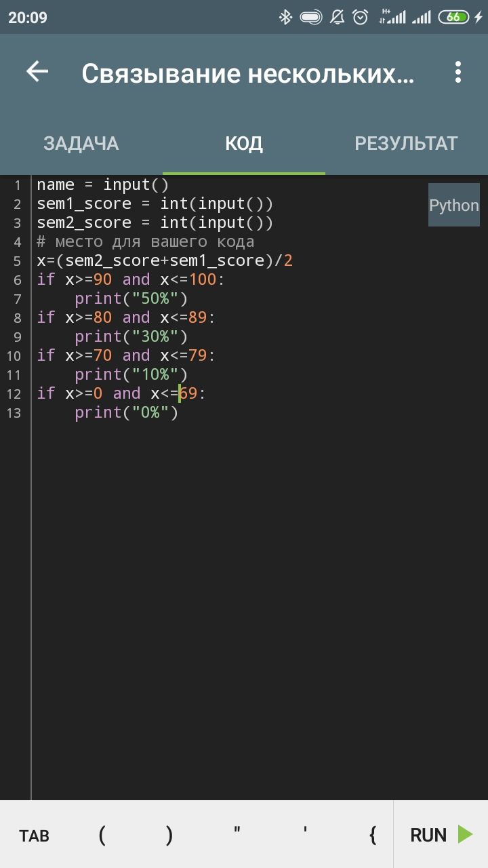Tap the Bluetooth status icon
The width and height of the screenshot is (488, 868).
[x=285, y=17]
